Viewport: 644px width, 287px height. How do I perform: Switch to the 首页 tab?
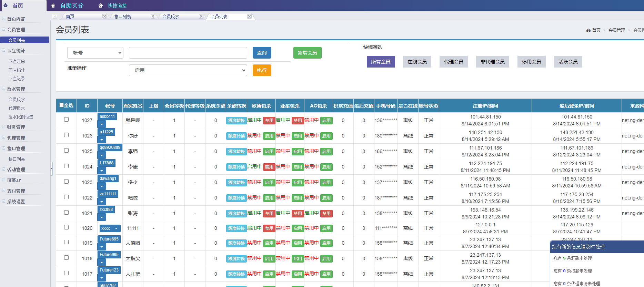[x=70, y=16]
